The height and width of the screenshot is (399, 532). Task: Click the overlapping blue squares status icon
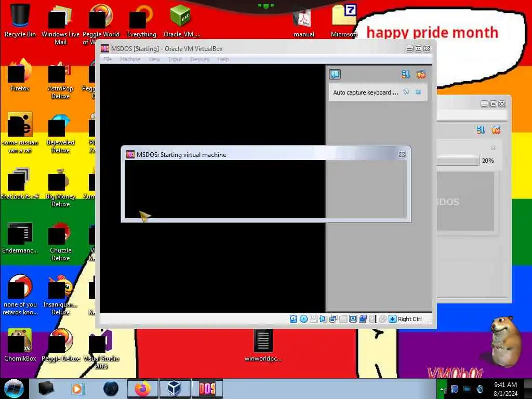(363, 319)
